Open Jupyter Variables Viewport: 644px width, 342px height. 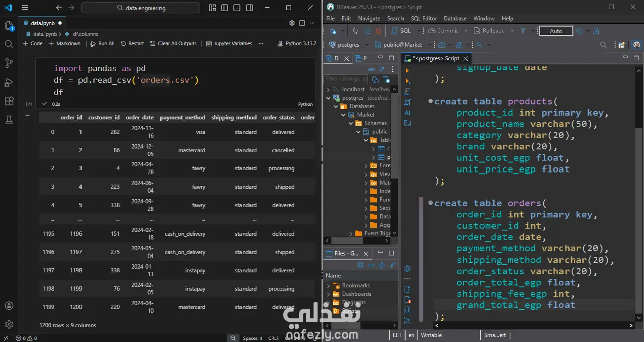click(x=229, y=43)
